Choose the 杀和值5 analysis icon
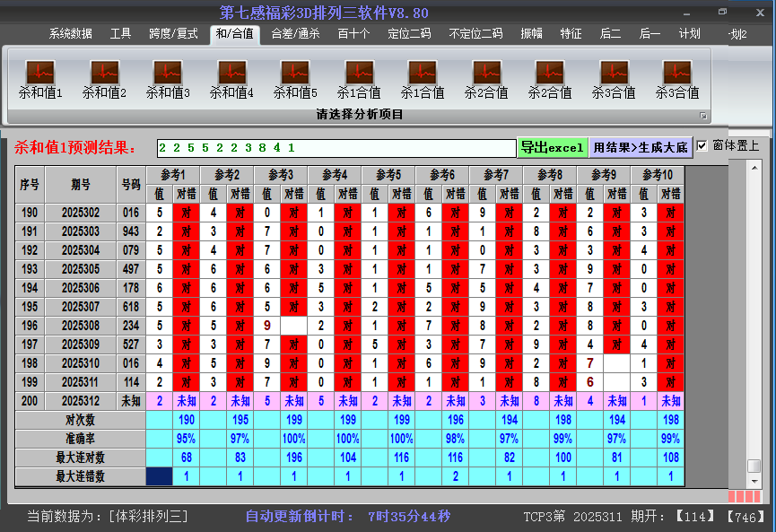776x532 pixels. [295, 73]
